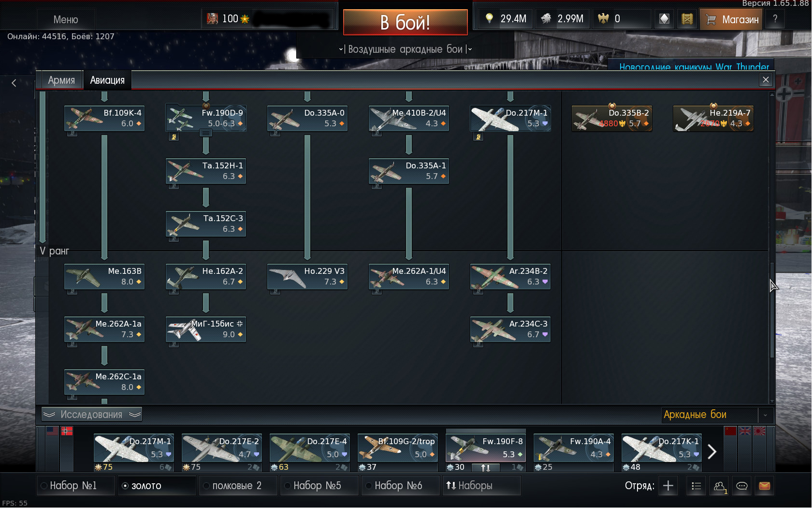Open the Наборы presets button

point(482,486)
